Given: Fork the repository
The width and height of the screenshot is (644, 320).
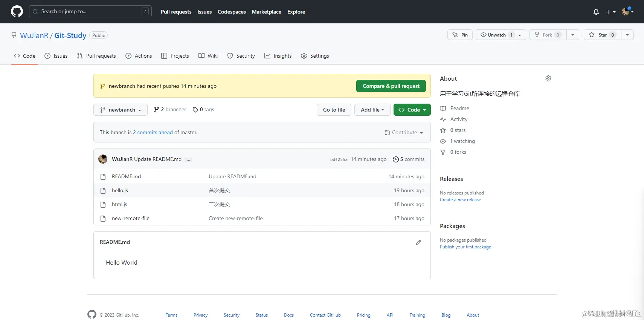Looking at the screenshot, I should (548, 35).
